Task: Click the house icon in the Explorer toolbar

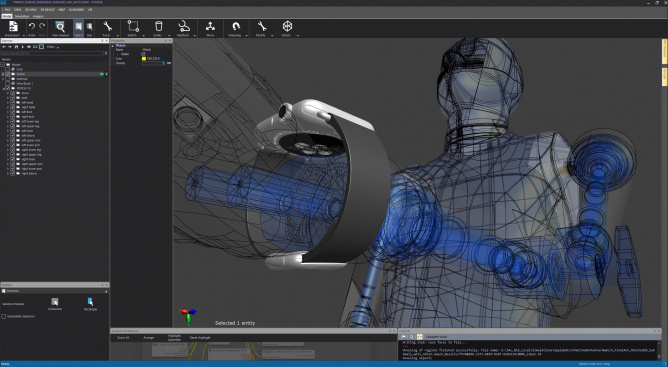Action: point(16,47)
